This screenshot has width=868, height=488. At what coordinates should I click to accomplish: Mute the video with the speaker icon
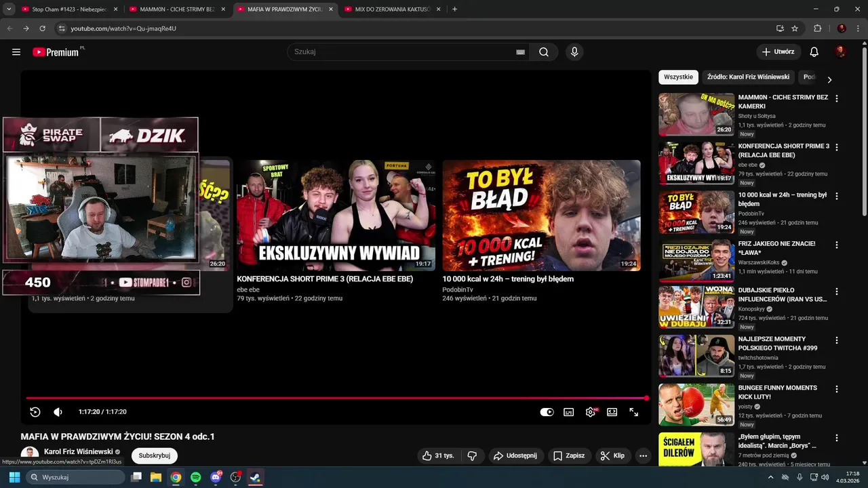58,412
